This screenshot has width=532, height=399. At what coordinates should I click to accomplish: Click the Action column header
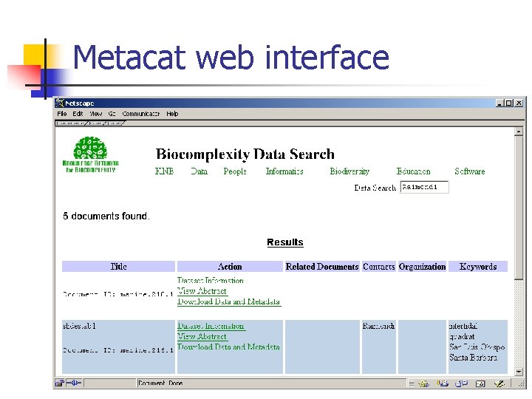(x=230, y=267)
